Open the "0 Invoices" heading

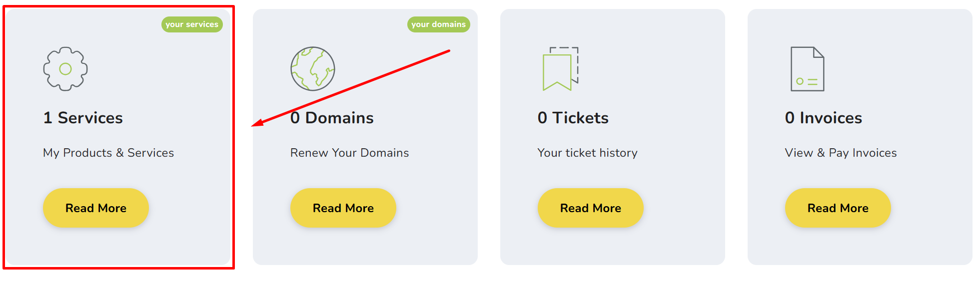823,118
